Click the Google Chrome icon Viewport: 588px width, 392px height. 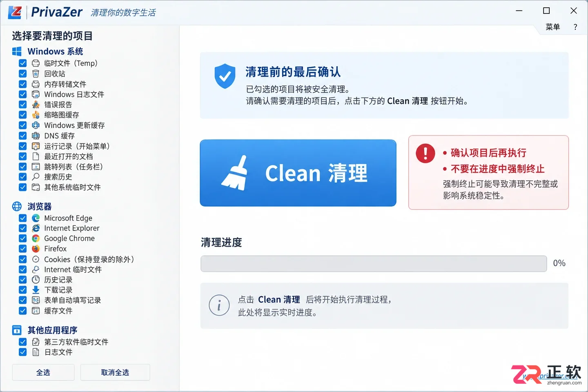click(36, 238)
